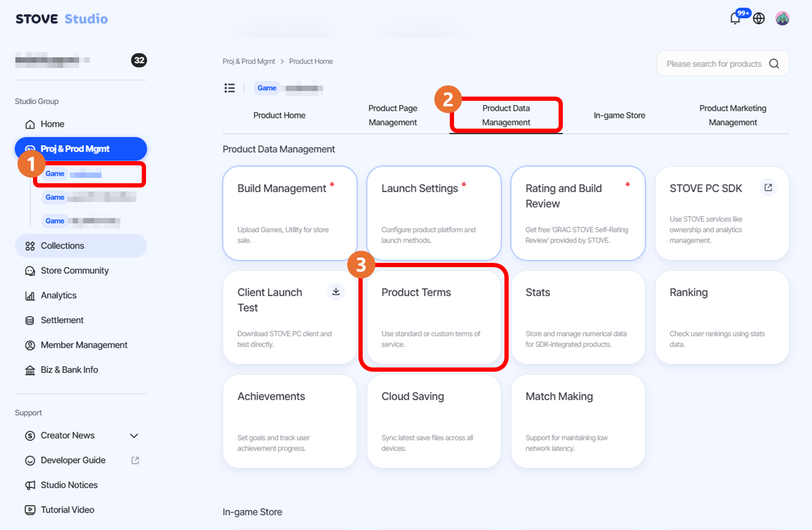The width and height of the screenshot is (812, 530).
Task: Open Biz & Bank Info page
Action: click(81, 370)
